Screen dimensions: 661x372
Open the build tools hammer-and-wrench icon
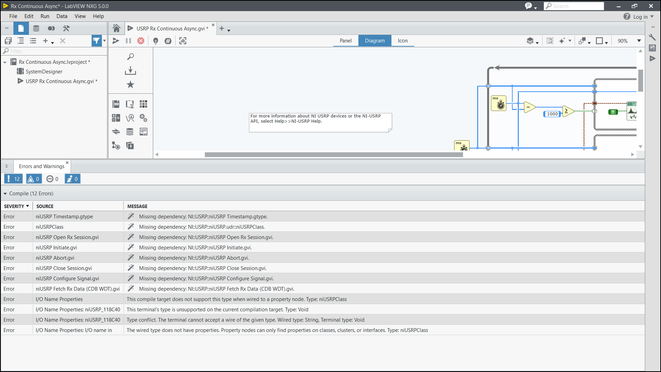point(66,28)
